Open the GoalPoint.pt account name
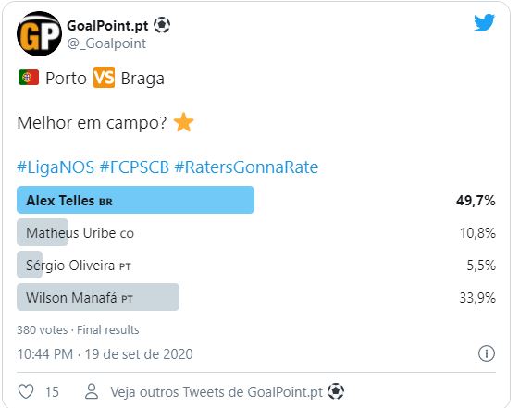Viewport: 532px width, 408px height. (x=107, y=26)
